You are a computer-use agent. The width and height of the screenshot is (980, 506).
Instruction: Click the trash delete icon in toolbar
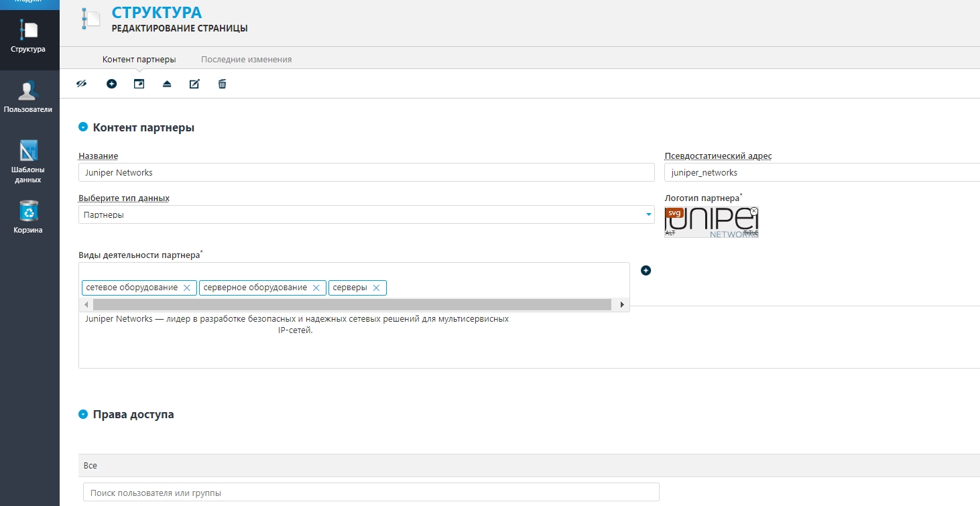222,84
